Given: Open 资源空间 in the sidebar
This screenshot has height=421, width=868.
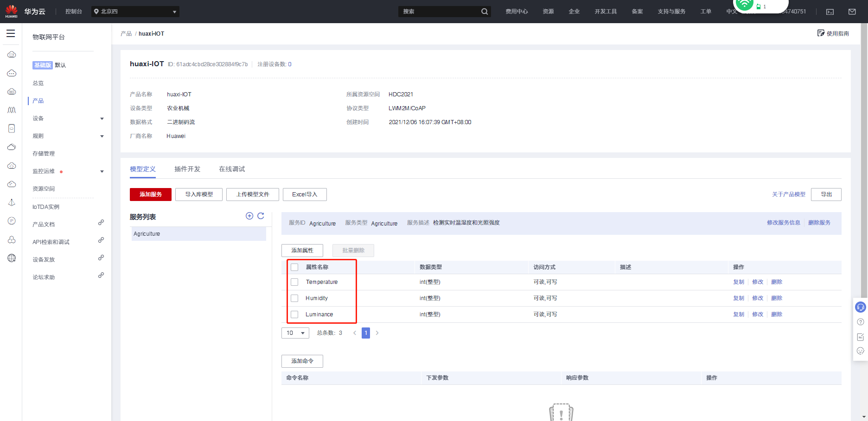Looking at the screenshot, I should tap(44, 189).
